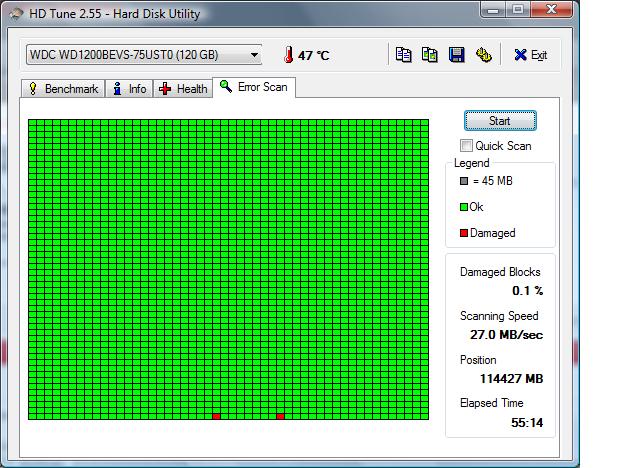The height and width of the screenshot is (468, 640).
Task: Click the save floppy disk icon
Action: [456, 55]
